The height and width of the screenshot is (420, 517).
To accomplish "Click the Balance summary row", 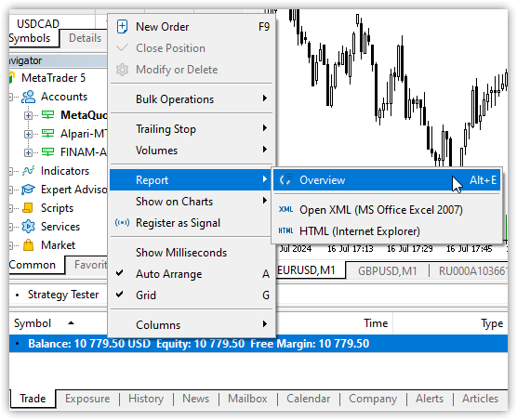I will (258, 344).
